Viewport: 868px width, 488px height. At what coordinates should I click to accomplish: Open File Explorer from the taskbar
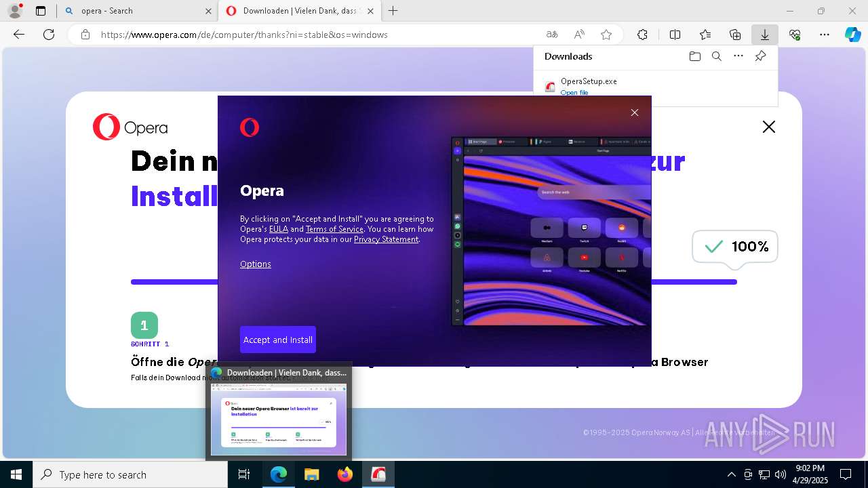click(312, 474)
